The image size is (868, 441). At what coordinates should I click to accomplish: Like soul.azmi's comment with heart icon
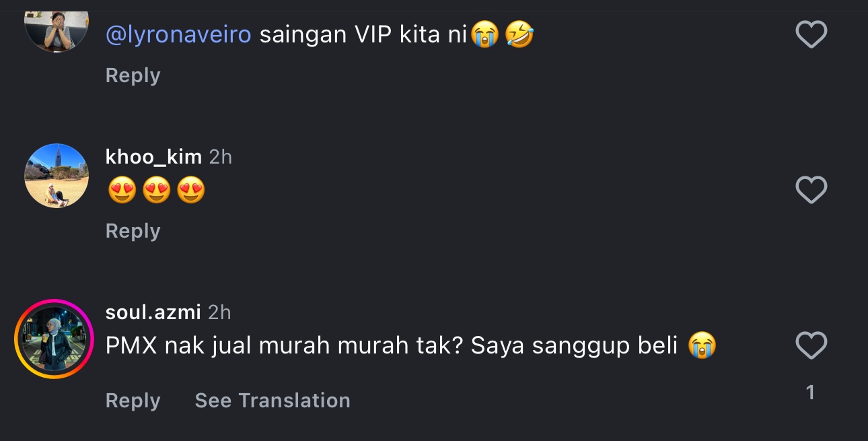[x=811, y=346]
